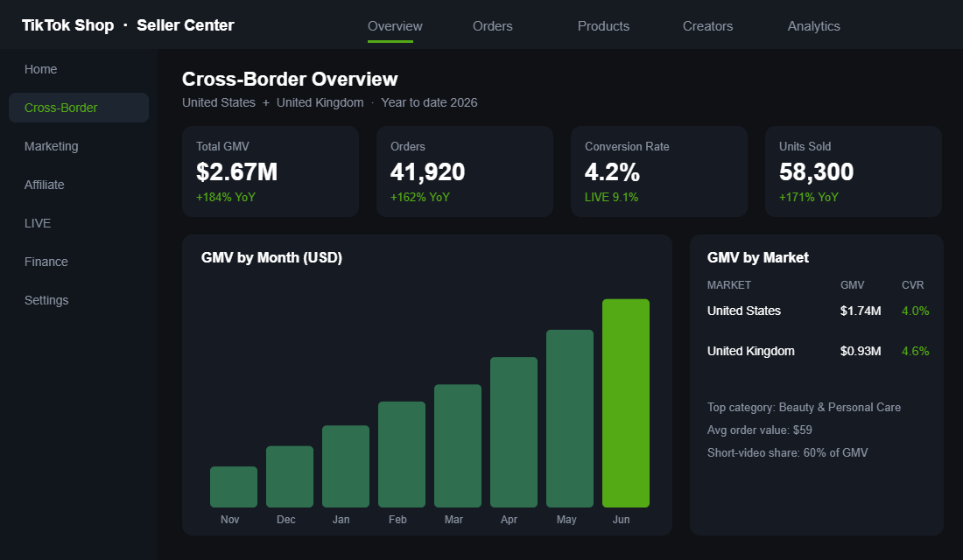Image resolution: width=963 pixels, height=560 pixels.
Task: Click the Cross-Border Overview heading
Action: pyautogui.click(x=290, y=80)
